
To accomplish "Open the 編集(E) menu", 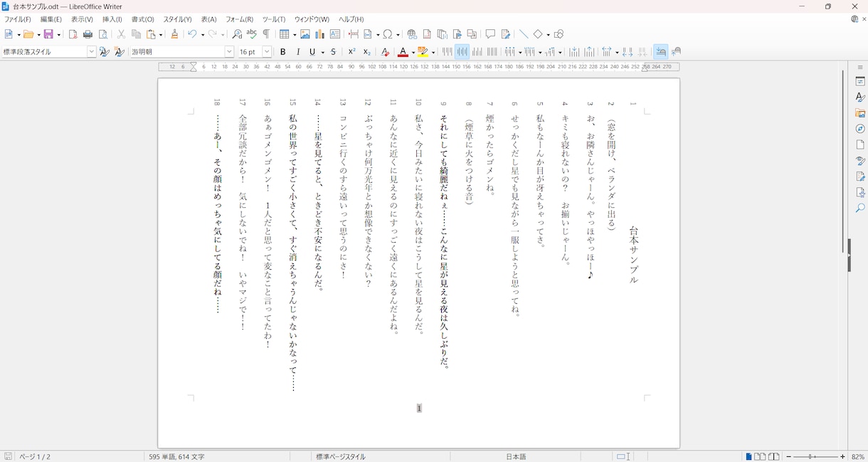I will click(x=51, y=19).
